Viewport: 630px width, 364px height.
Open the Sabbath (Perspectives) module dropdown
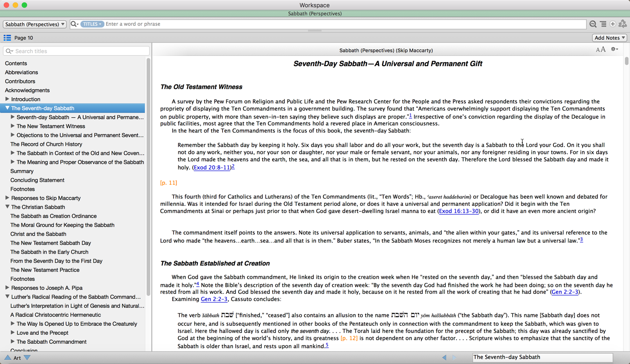tap(35, 24)
